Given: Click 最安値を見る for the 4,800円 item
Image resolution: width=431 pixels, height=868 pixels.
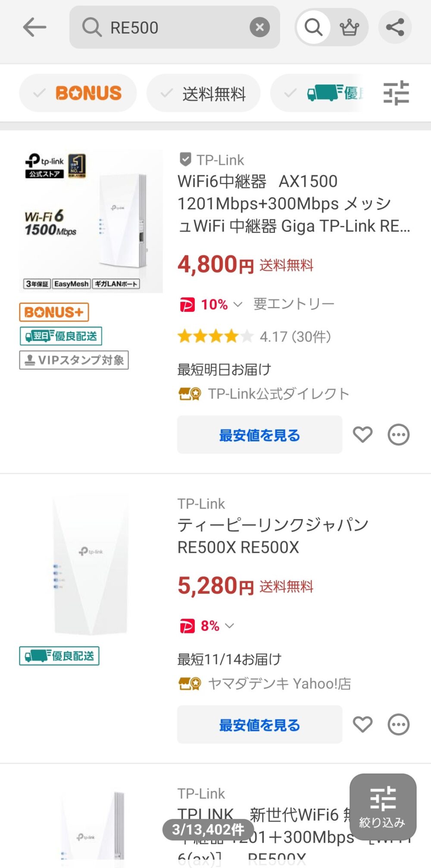Looking at the screenshot, I should [259, 435].
